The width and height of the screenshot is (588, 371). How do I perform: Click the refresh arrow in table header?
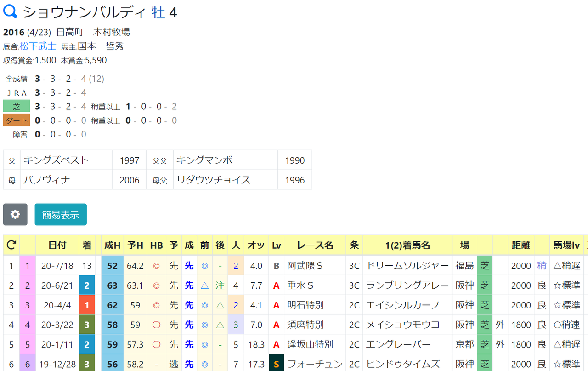pos(11,245)
